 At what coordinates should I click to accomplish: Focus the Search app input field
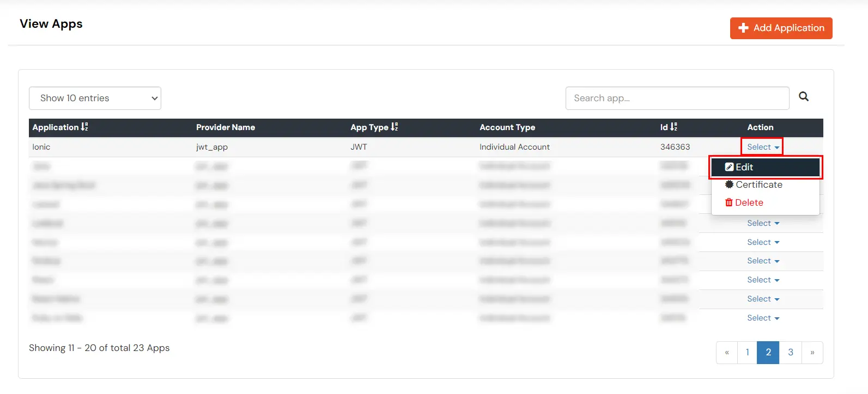pos(677,98)
